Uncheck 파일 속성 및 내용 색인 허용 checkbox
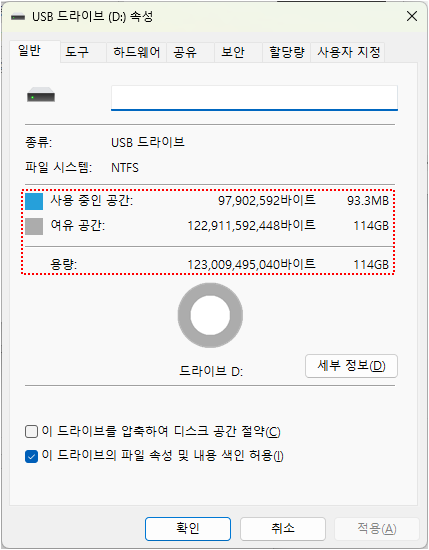Image resolution: width=429 pixels, height=550 pixels. point(32,456)
